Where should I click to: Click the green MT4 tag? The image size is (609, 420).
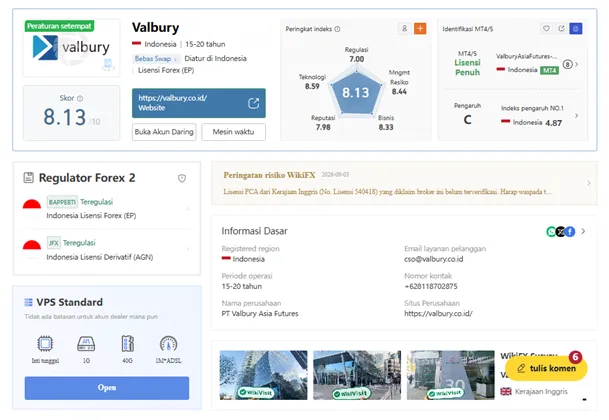[x=550, y=70]
